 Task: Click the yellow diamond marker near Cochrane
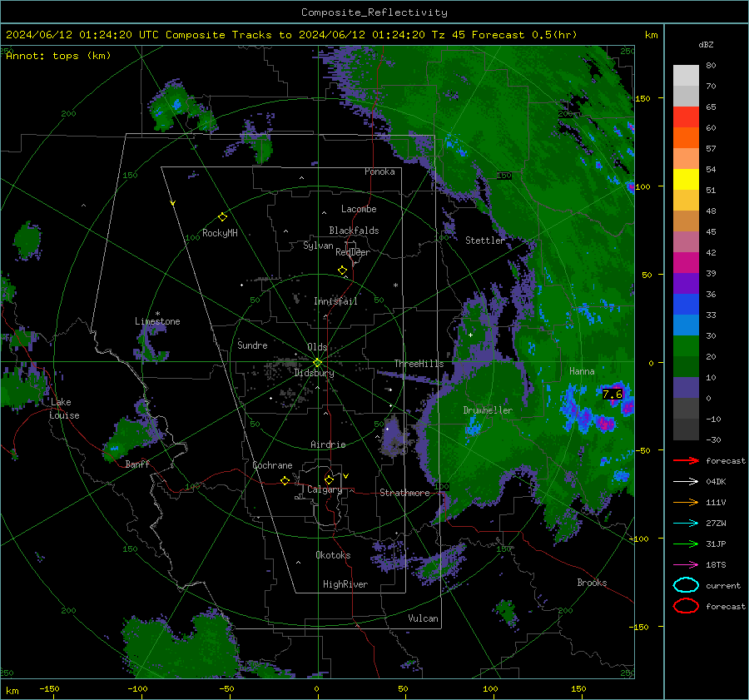point(285,481)
